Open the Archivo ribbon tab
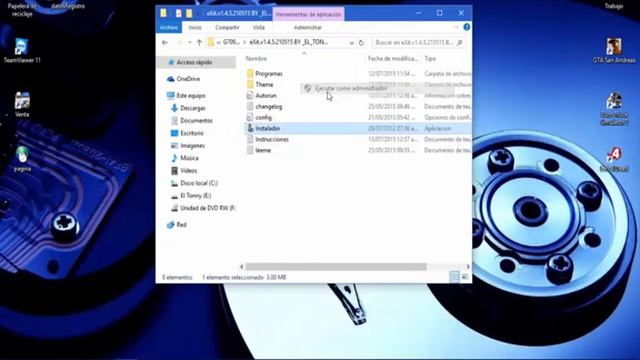 pos(169,27)
